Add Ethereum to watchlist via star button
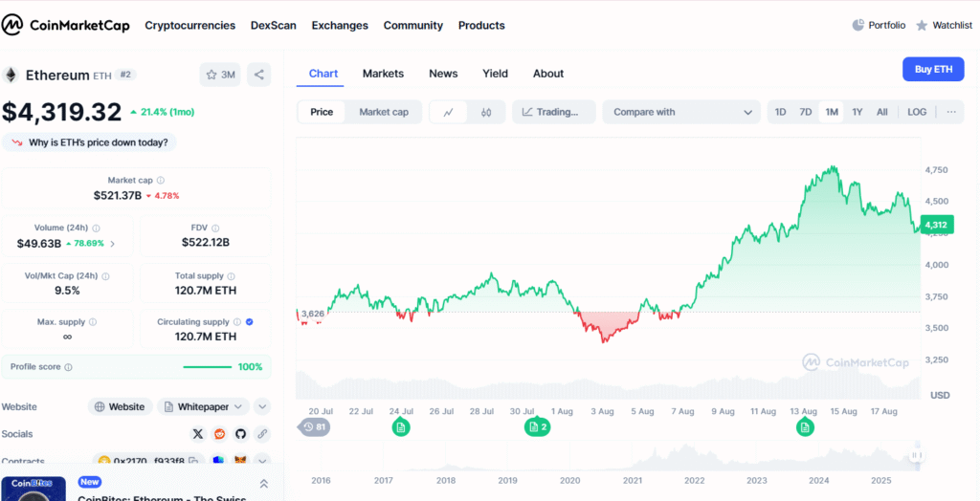This screenshot has width=980, height=501. (221, 75)
